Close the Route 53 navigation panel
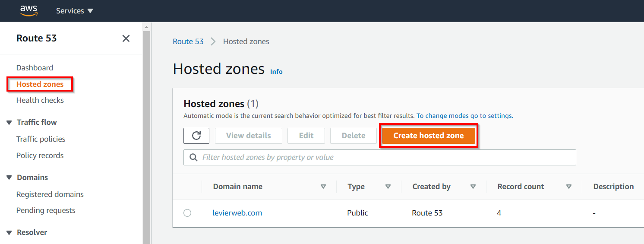This screenshot has height=244, width=644. coord(126,38)
